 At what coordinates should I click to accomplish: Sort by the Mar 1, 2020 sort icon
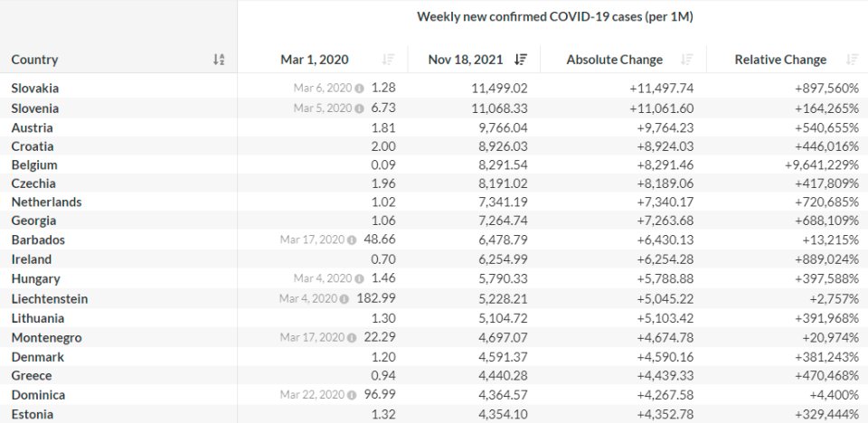point(388,60)
